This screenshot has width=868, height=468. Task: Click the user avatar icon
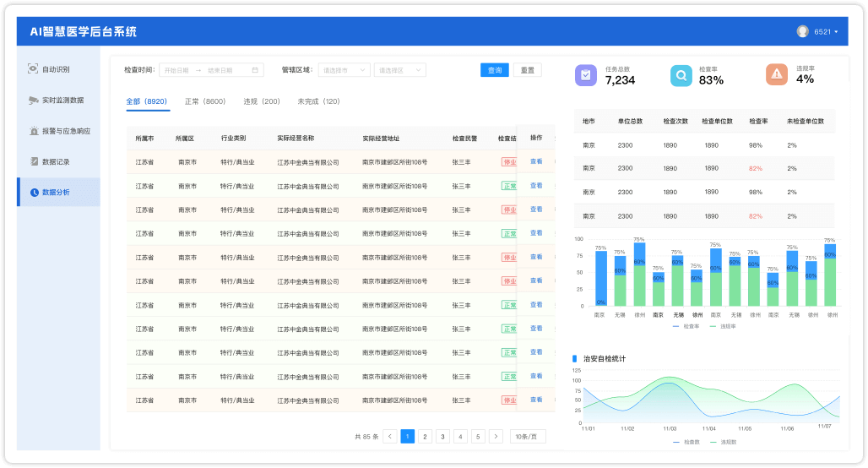coord(802,31)
